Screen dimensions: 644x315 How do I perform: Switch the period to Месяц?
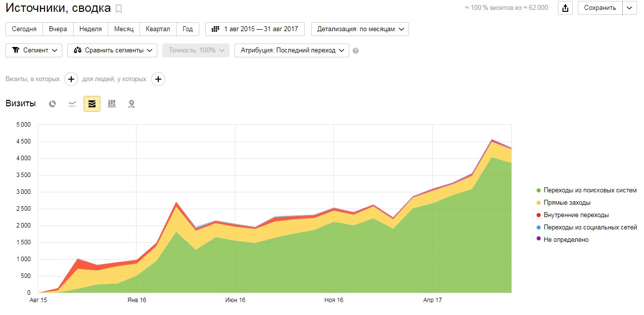coord(124,29)
